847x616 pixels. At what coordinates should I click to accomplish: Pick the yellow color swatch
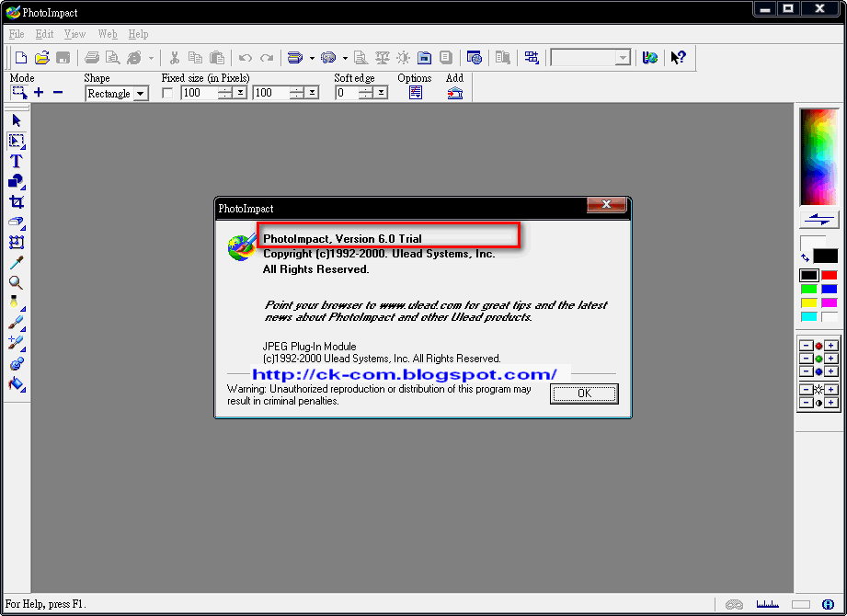808,302
